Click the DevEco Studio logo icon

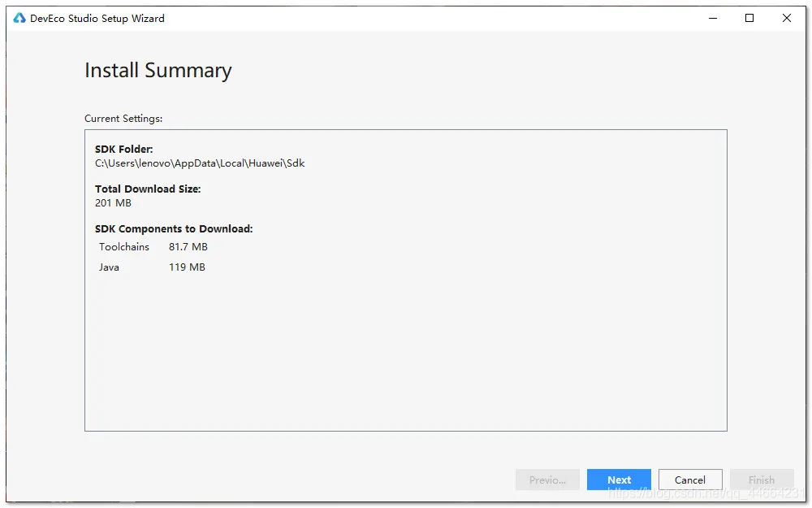(19, 18)
